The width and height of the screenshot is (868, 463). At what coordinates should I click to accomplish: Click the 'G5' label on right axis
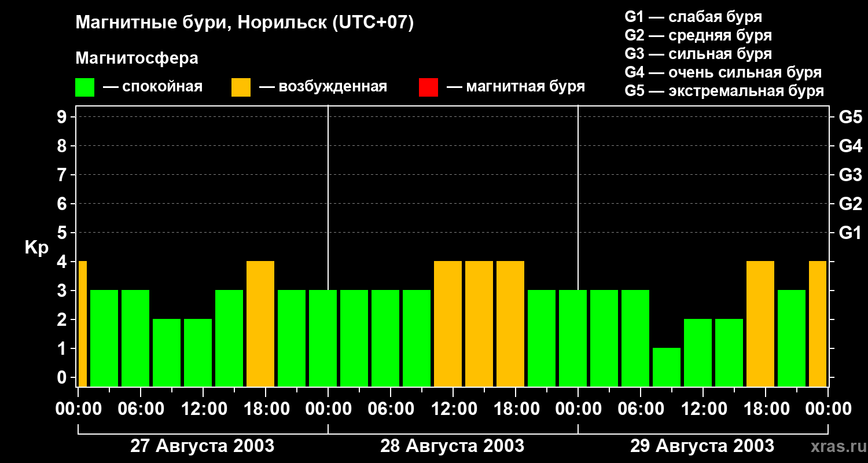[851, 117]
